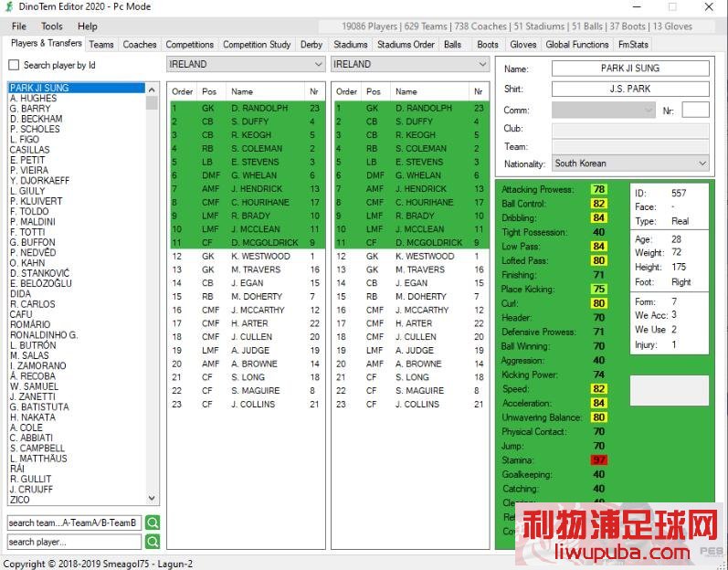Image resolution: width=728 pixels, height=570 pixels.
Task: Toggle Search player by Id checkbox
Action: pos(14,65)
